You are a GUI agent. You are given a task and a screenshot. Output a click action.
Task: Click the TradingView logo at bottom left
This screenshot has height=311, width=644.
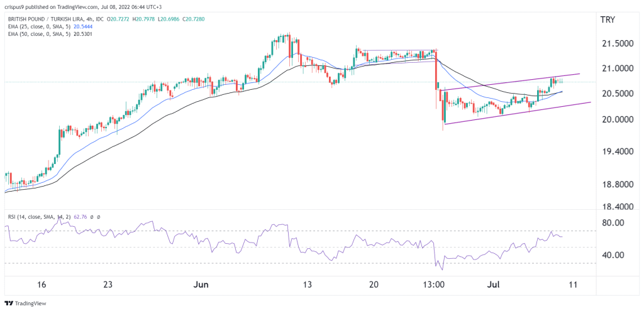tap(25, 303)
